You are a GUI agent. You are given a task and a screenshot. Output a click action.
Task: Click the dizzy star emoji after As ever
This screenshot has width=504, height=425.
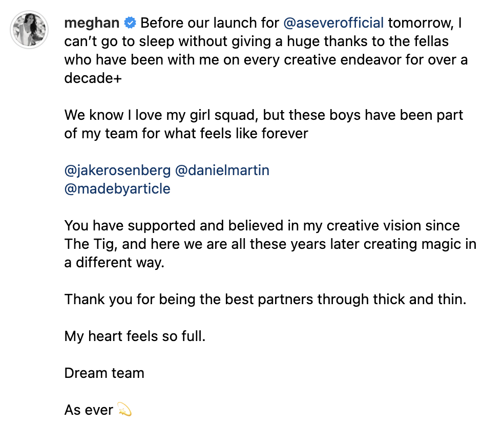click(x=124, y=410)
